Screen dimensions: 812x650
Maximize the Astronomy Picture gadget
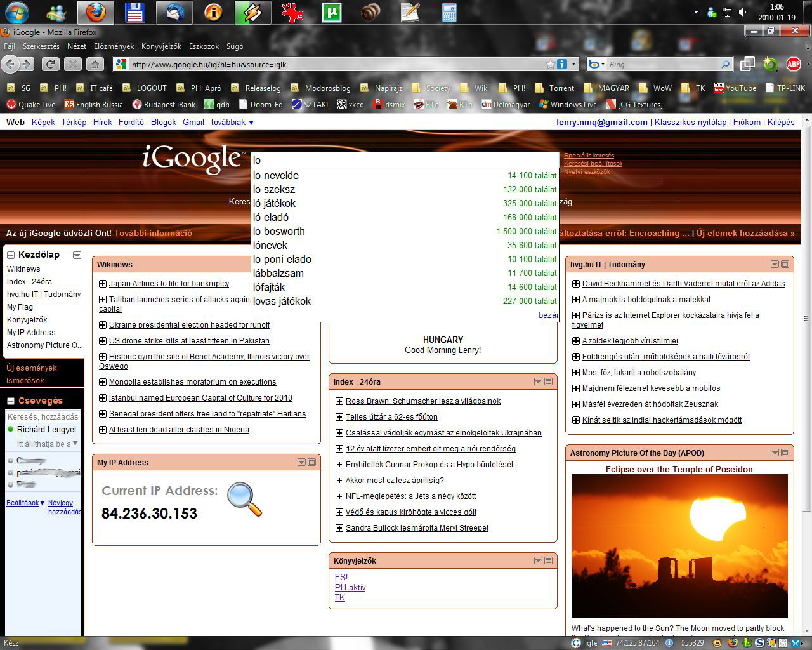[x=785, y=453]
